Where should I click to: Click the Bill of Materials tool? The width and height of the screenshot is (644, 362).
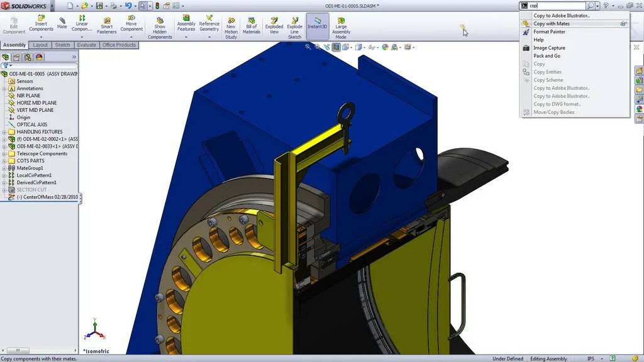[252, 25]
